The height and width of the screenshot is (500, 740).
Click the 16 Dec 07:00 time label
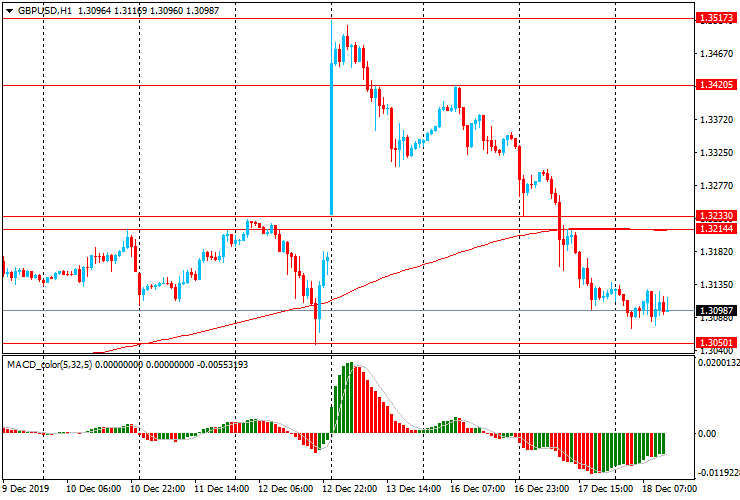coord(478,488)
